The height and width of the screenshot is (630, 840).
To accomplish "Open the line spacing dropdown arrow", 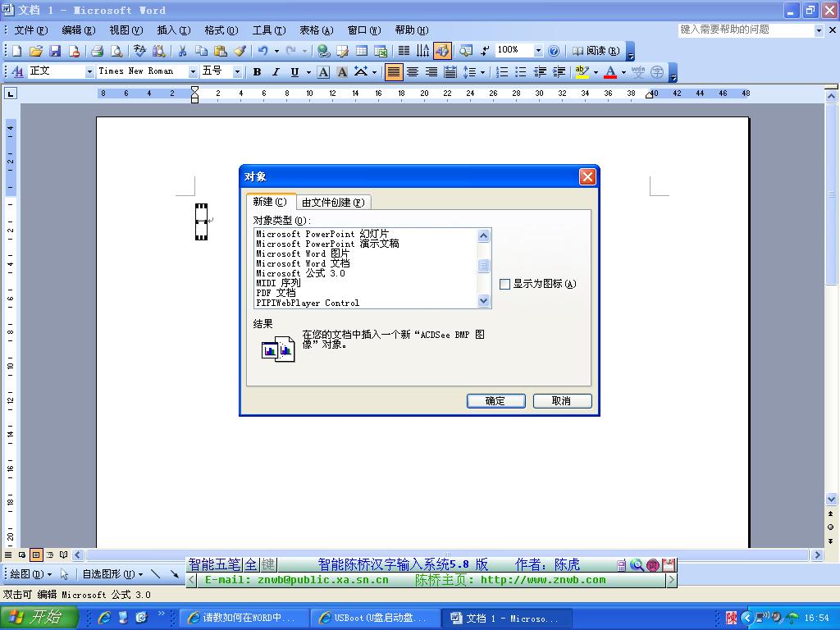I will (482, 72).
